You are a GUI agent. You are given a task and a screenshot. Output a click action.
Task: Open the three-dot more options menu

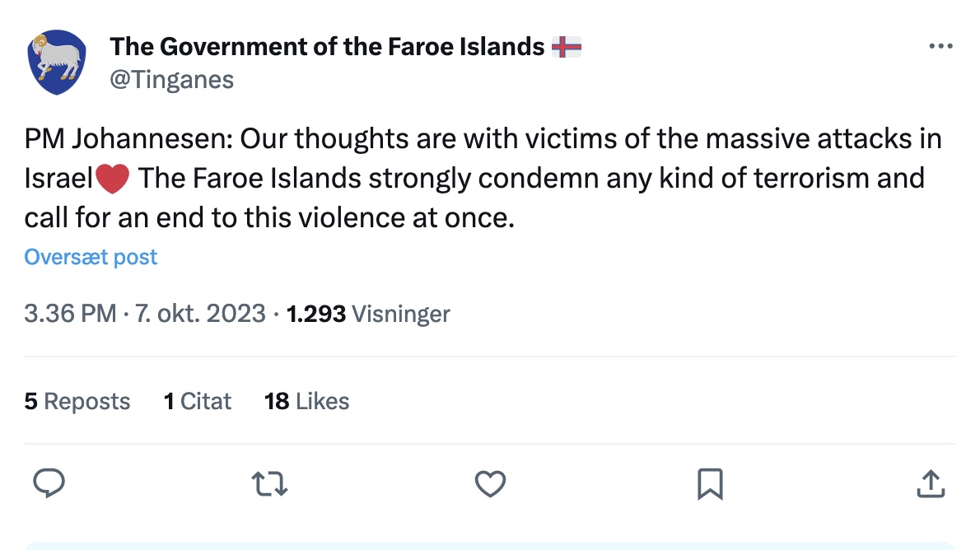[940, 46]
